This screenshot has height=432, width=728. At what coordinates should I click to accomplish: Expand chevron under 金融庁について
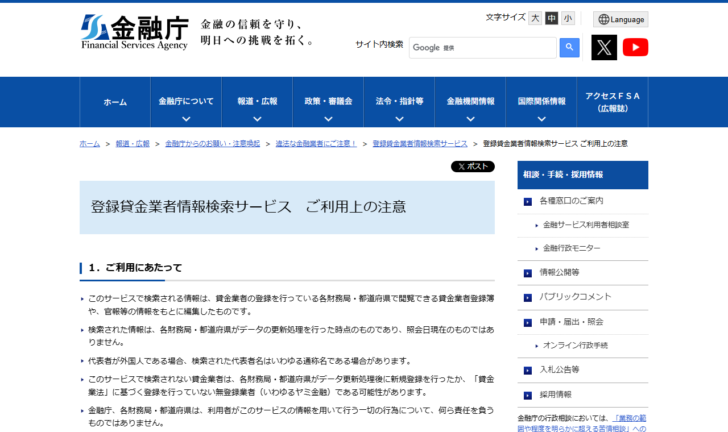(x=186, y=119)
